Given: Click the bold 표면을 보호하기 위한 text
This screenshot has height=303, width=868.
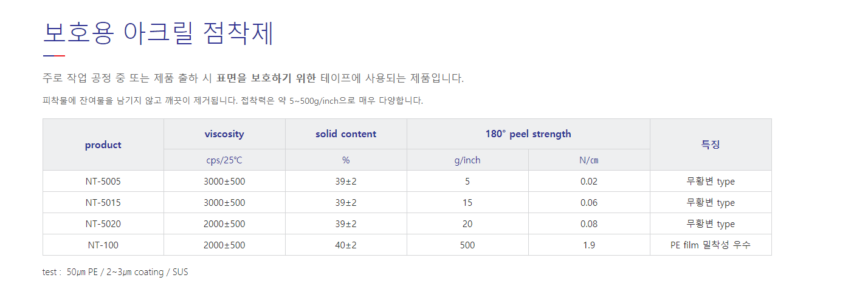Looking at the screenshot, I should coord(266,78).
